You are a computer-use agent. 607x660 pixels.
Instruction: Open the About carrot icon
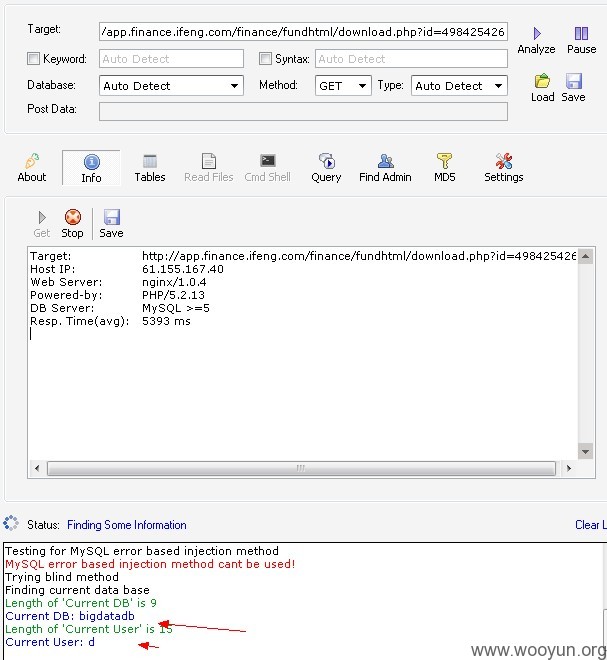point(32,161)
